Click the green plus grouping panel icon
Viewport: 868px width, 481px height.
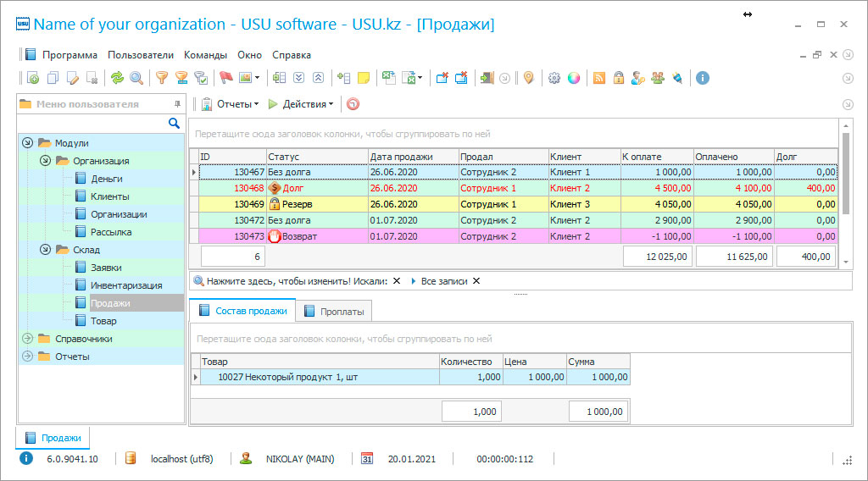279,78
